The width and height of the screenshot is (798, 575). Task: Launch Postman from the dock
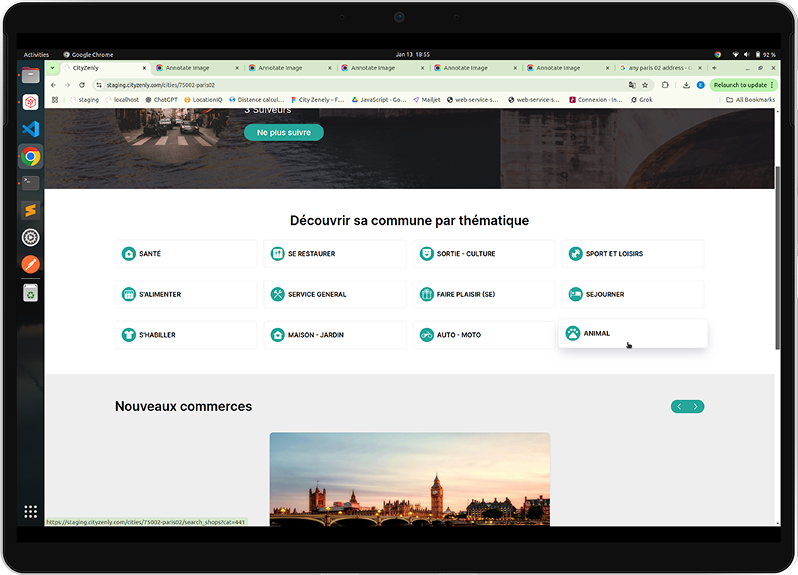(x=31, y=264)
